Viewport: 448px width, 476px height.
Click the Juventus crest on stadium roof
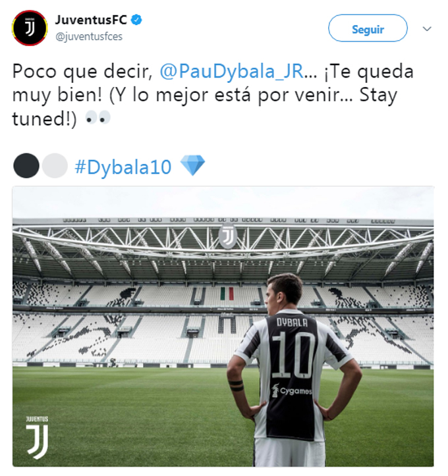click(x=228, y=236)
